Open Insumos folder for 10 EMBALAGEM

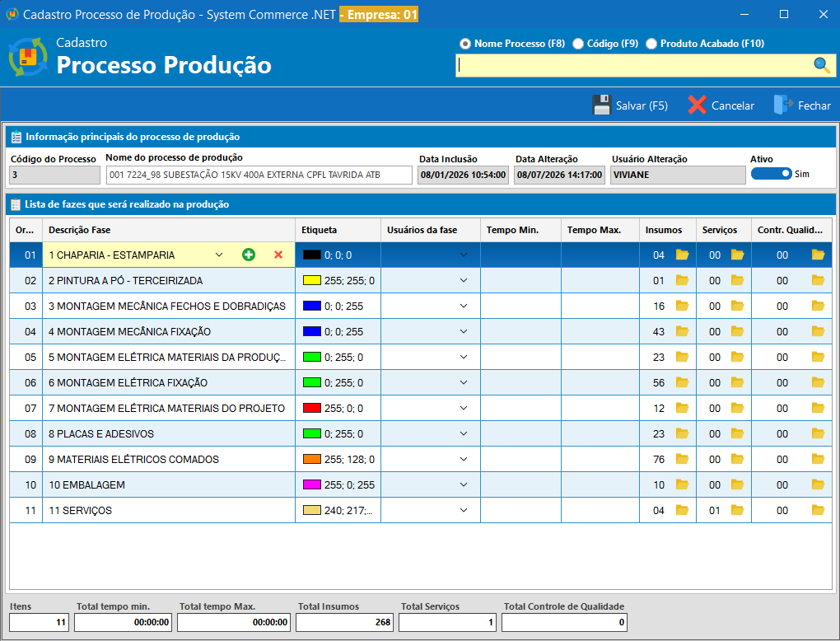(682, 484)
